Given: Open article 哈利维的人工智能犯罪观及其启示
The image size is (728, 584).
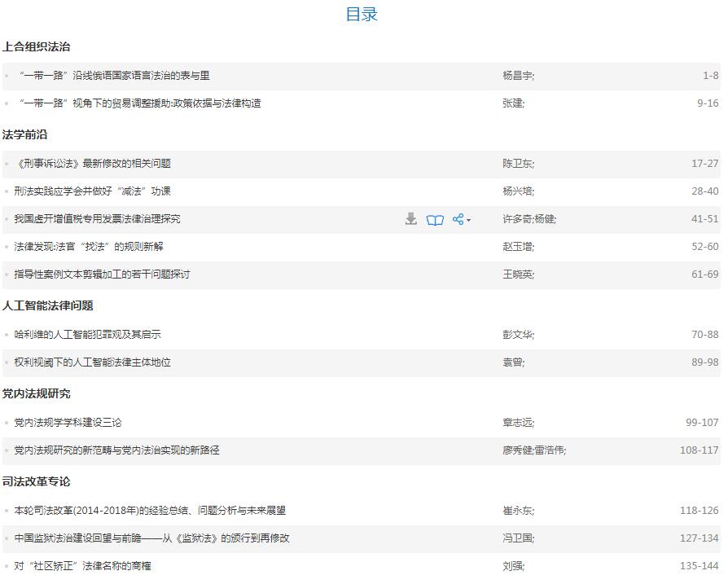Looking at the screenshot, I should click(x=87, y=335).
